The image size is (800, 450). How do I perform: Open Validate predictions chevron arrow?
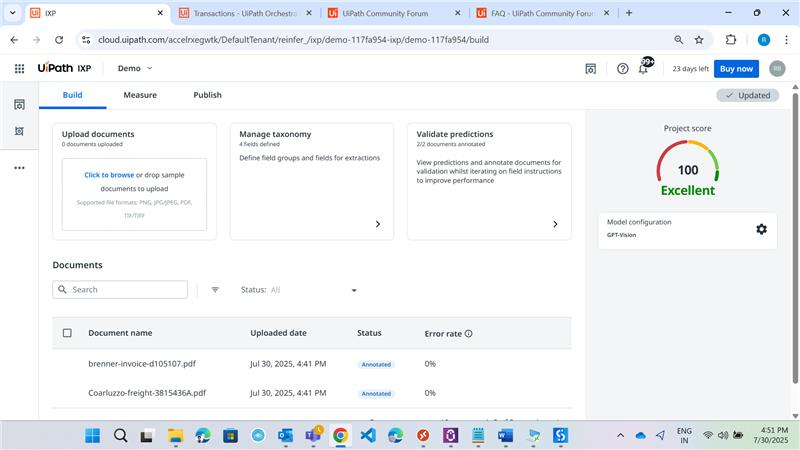[555, 224]
